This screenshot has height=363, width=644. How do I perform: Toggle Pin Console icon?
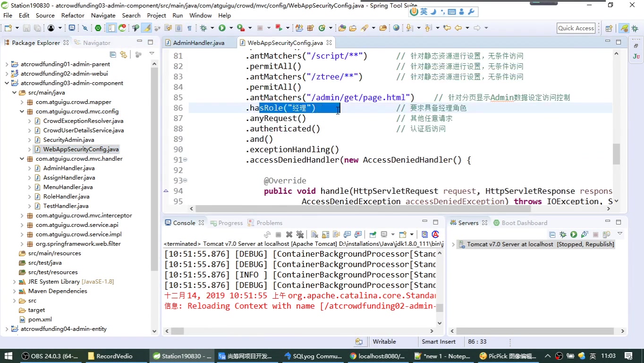pos(373,234)
